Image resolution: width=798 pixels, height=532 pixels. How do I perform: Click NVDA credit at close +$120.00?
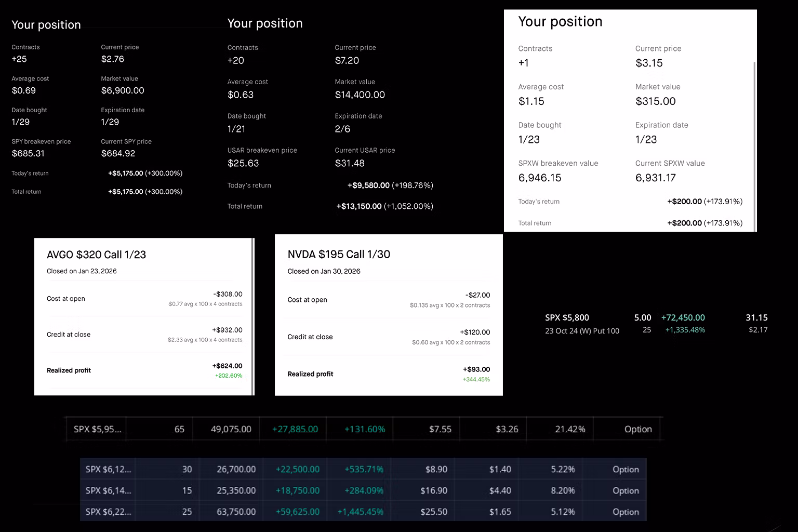coord(475,332)
